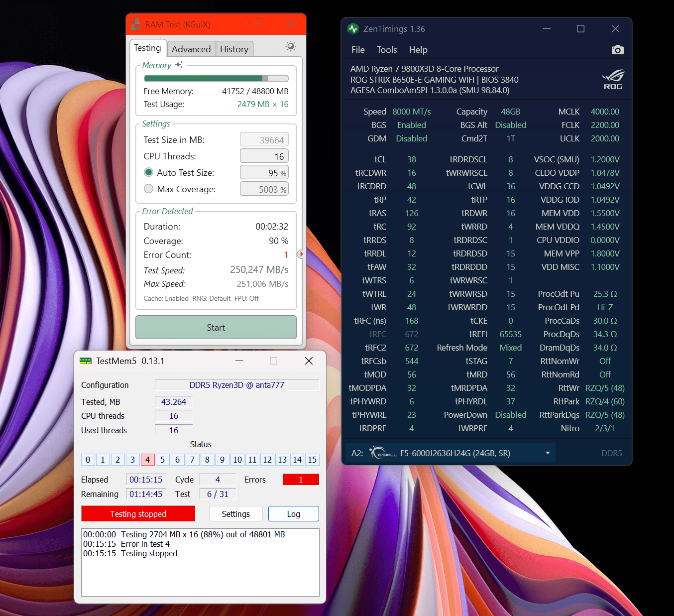The width and height of the screenshot is (674, 616).
Task: Click the TestMem5 memory chip title icon
Action: tap(86, 361)
